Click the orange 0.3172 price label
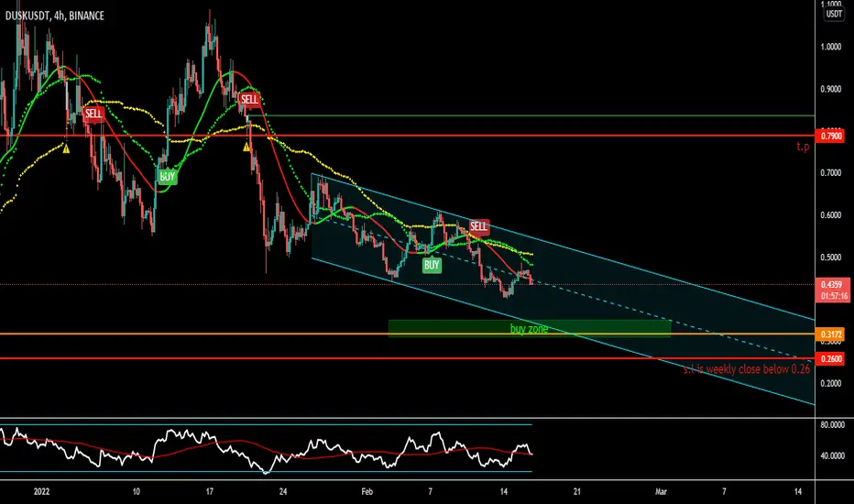The image size is (854, 504). pos(829,334)
